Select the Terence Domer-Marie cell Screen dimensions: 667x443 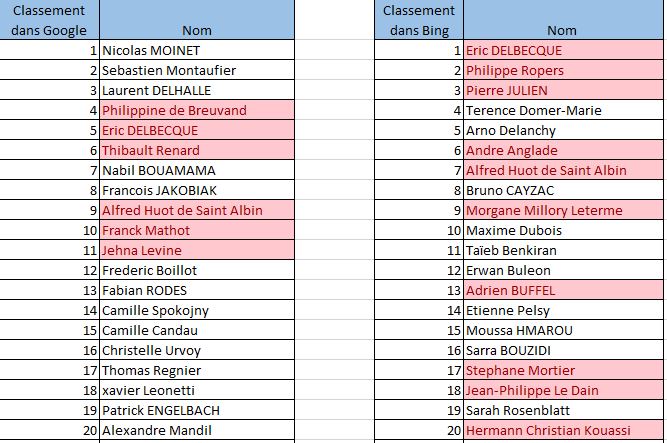click(x=563, y=110)
